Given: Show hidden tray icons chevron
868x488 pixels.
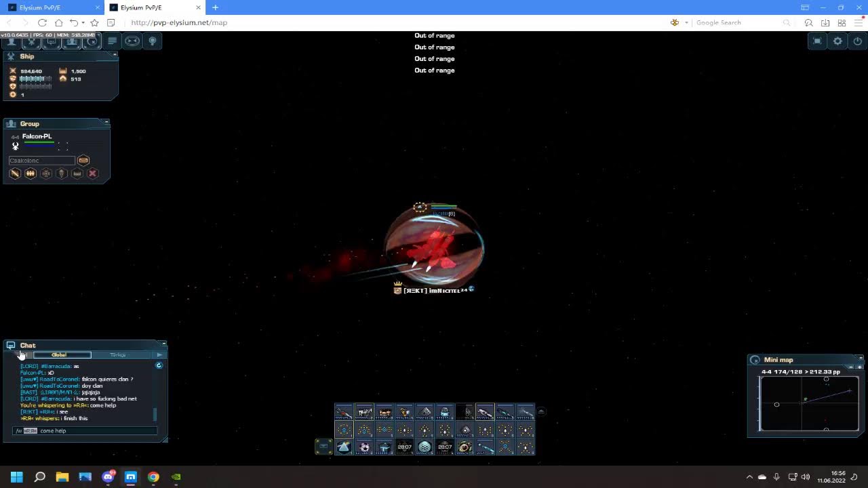Looking at the screenshot, I should 749,476.
